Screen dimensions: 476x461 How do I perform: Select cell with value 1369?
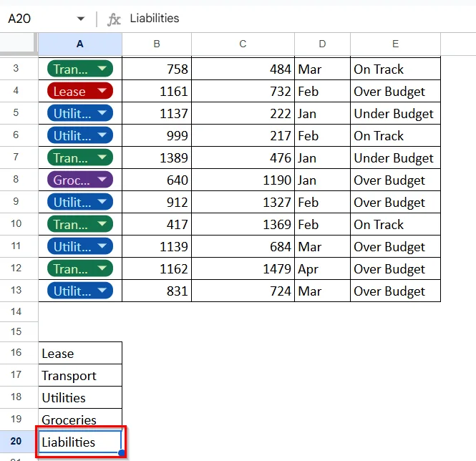(x=243, y=224)
